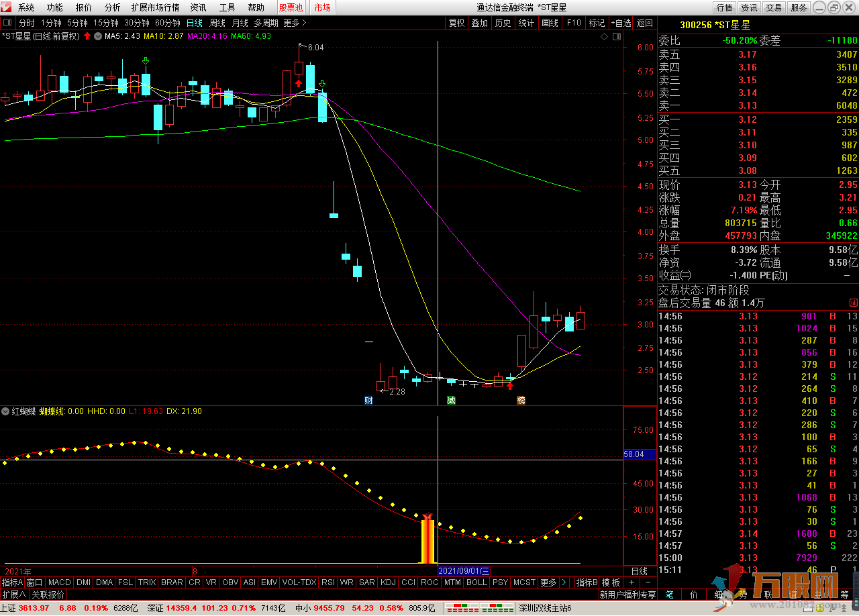Switch to the 60分钟 period
This screenshot has height=616, width=859.
168,23
